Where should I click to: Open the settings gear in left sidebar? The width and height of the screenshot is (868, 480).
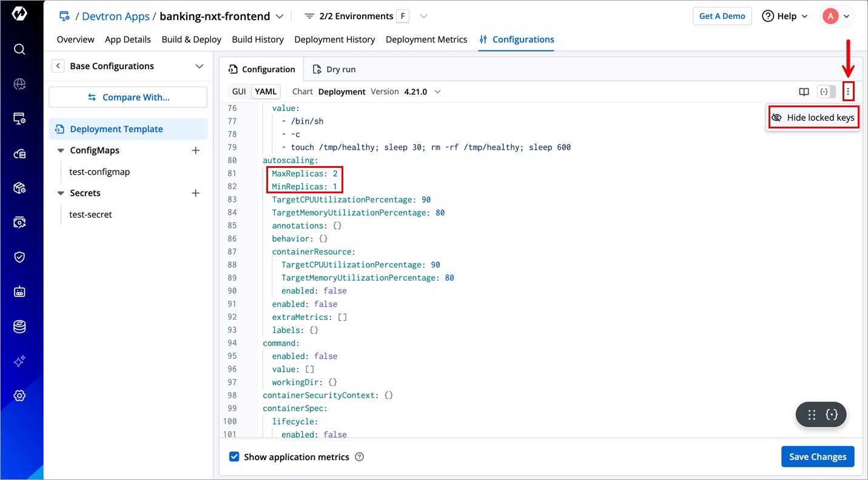[19, 396]
